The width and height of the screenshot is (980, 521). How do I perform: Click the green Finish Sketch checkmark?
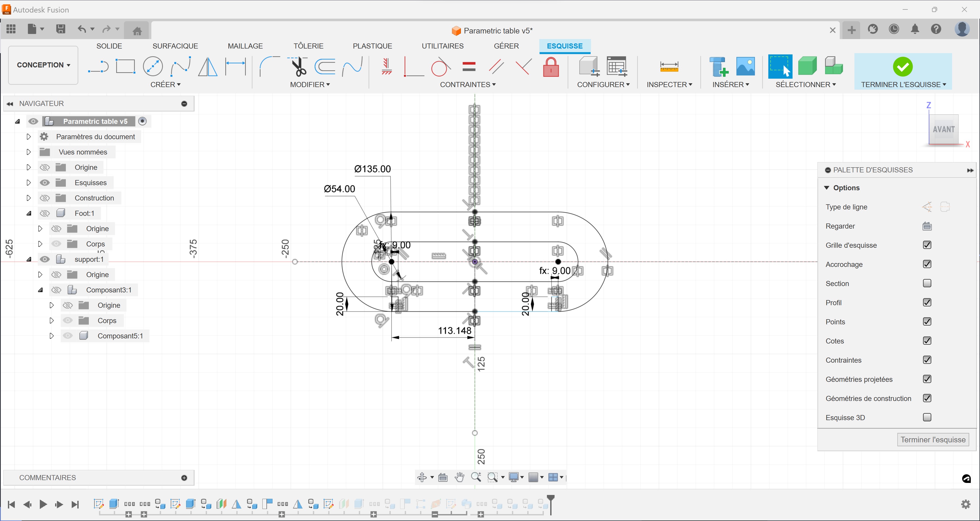coord(902,67)
